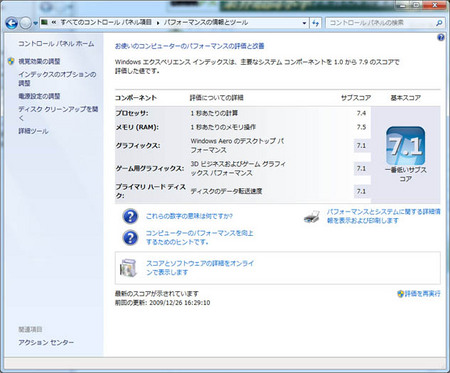
Task: Close the window with the X button
Action: pos(435,5)
